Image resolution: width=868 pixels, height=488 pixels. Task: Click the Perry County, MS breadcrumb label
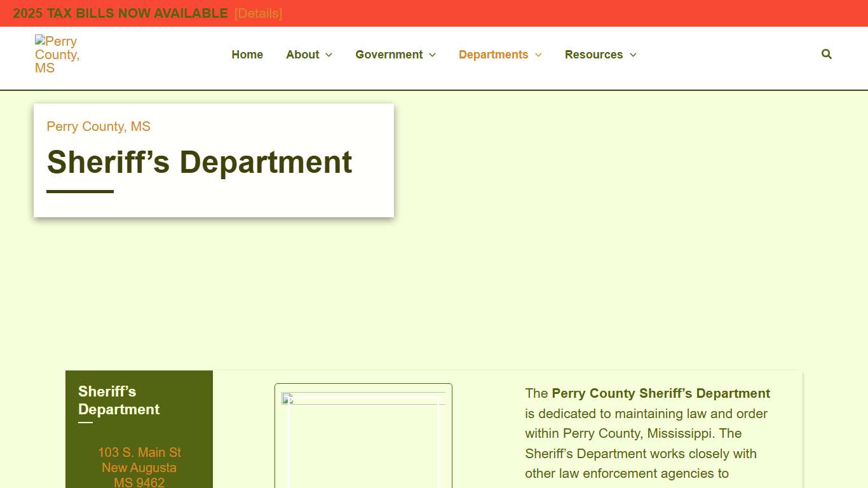98,126
